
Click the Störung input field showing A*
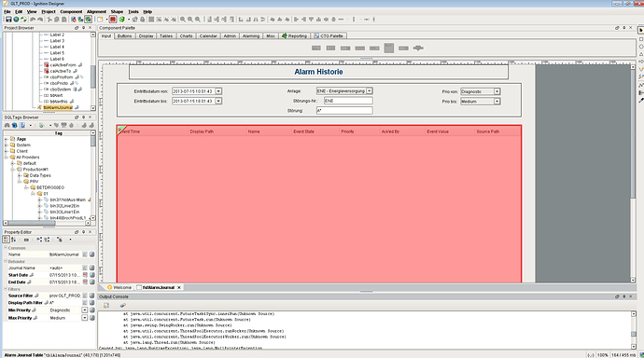pyautogui.click(x=344, y=110)
